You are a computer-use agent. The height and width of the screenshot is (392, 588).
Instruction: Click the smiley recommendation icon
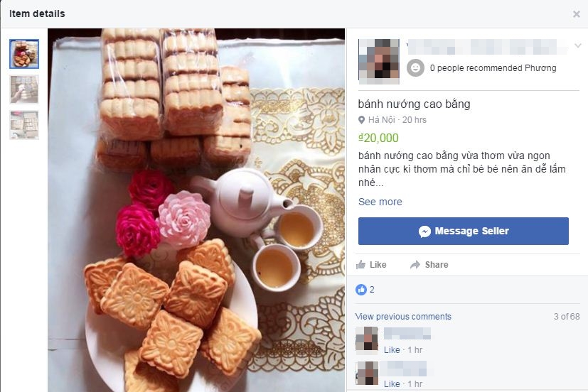(415, 67)
